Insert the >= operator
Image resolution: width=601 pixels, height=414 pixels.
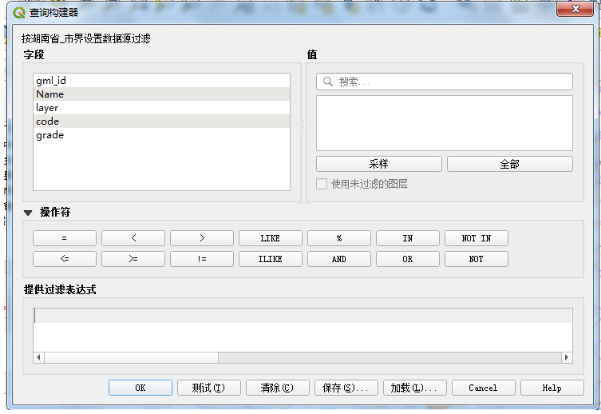coord(133,259)
